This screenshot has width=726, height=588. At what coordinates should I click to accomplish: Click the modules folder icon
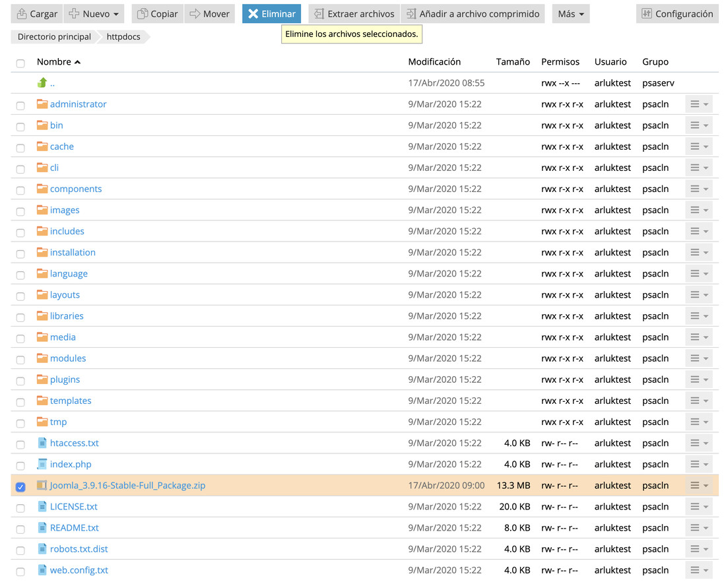tap(42, 358)
